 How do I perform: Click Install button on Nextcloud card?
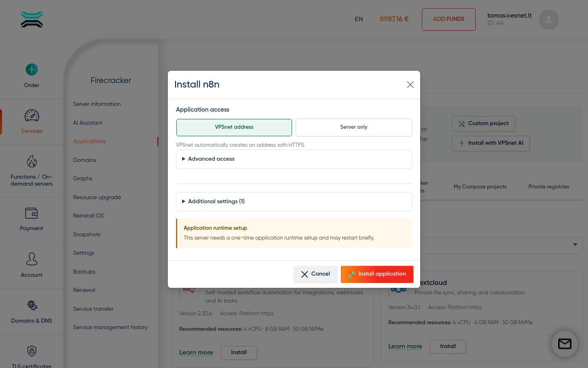tap(448, 347)
